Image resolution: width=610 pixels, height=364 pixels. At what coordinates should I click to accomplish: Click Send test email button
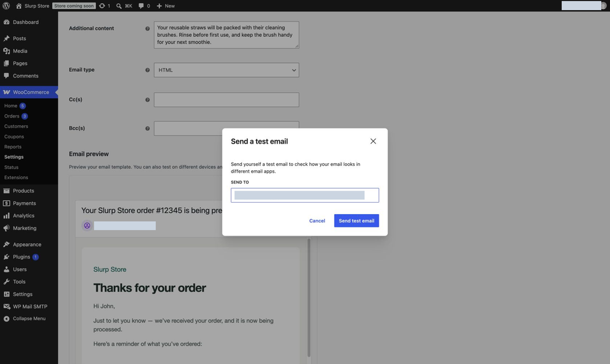(x=356, y=221)
